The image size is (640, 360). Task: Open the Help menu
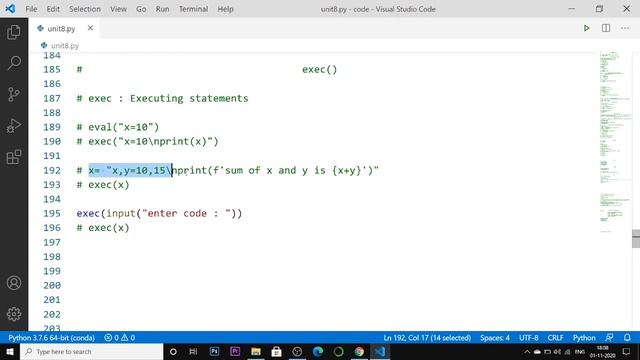coord(225,9)
